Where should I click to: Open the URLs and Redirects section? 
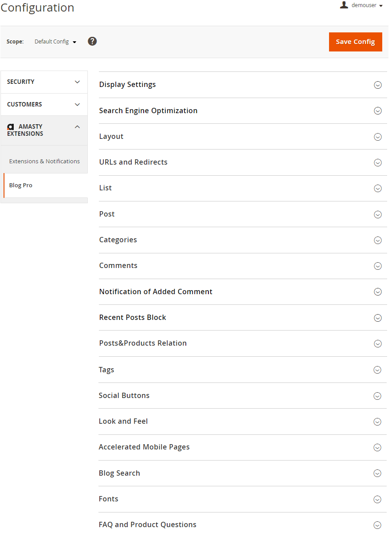pos(243,162)
